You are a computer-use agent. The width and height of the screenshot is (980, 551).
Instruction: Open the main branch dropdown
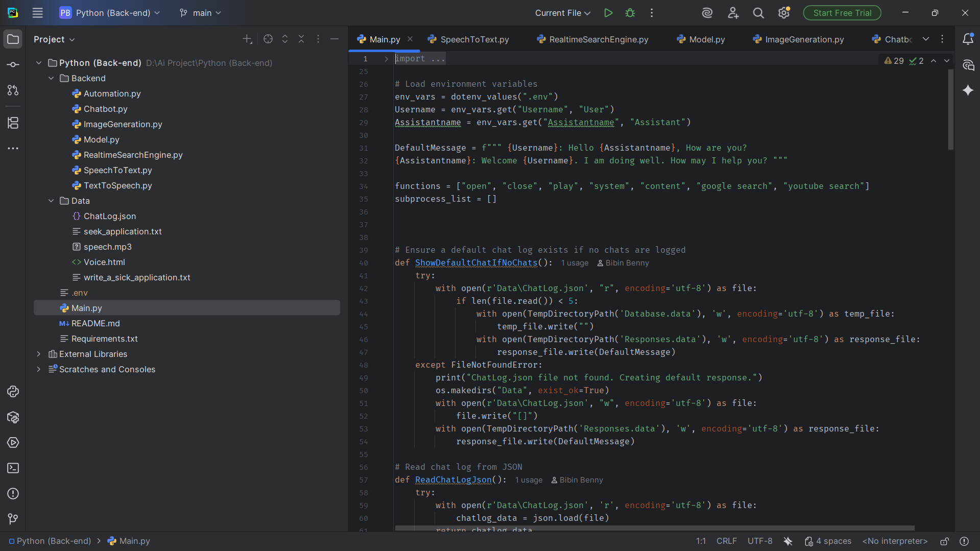point(200,13)
